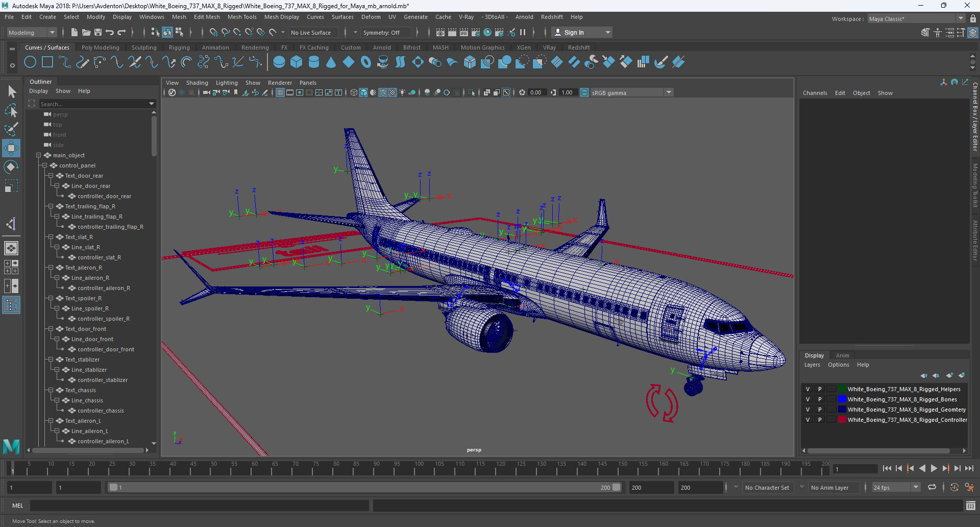Screen dimensions: 980x527
Task: Select the arrow Select tool
Action: coord(11,92)
